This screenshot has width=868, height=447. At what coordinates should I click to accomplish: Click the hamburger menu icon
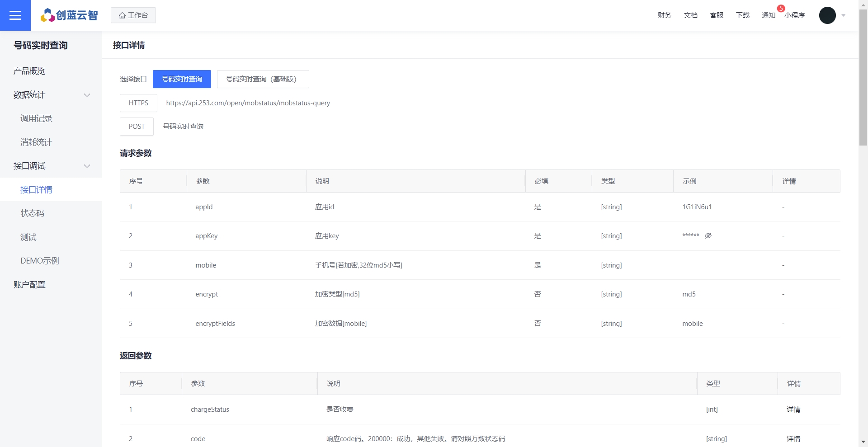[15, 15]
